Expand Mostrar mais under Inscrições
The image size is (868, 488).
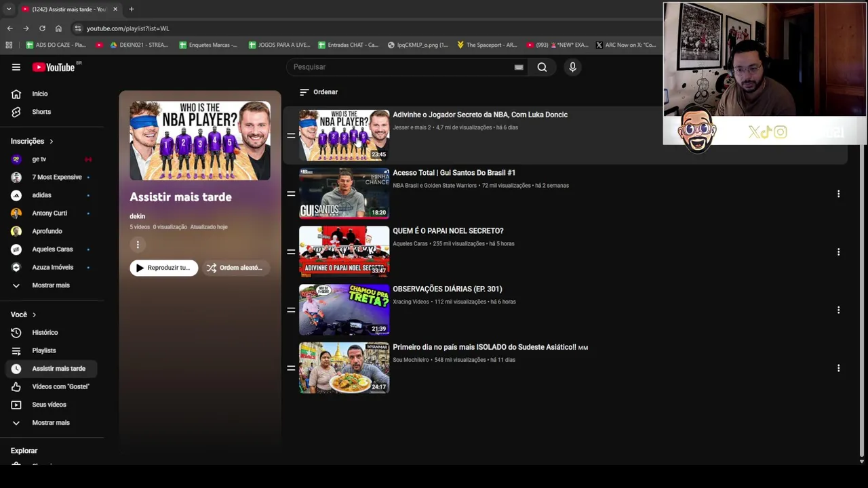pos(53,285)
